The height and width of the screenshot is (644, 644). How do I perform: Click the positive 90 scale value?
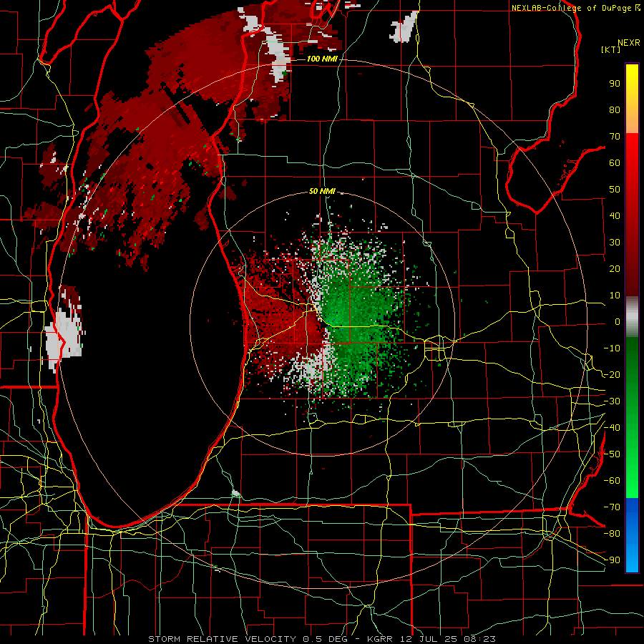(x=615, y=84)
